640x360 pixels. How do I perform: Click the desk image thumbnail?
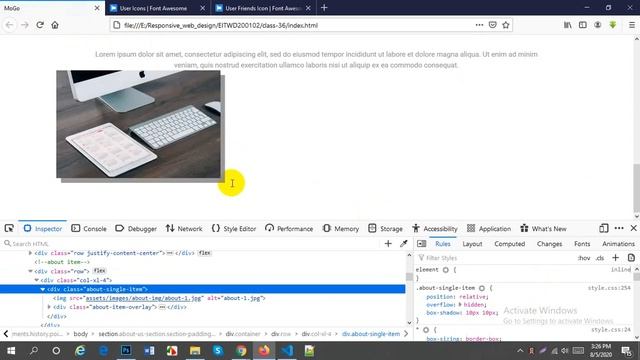coord(138,124)
